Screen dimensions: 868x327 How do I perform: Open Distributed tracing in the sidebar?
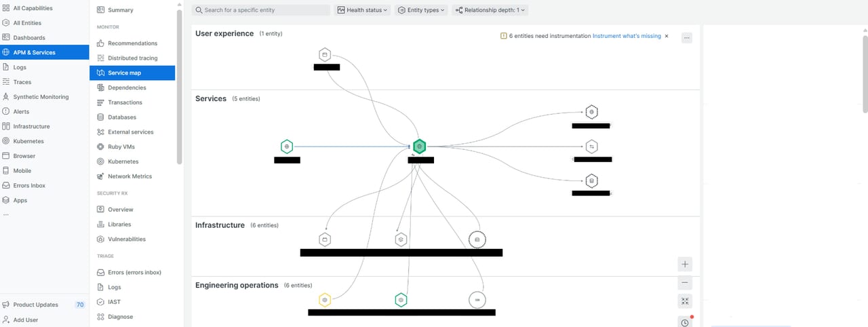click(132, 58)
